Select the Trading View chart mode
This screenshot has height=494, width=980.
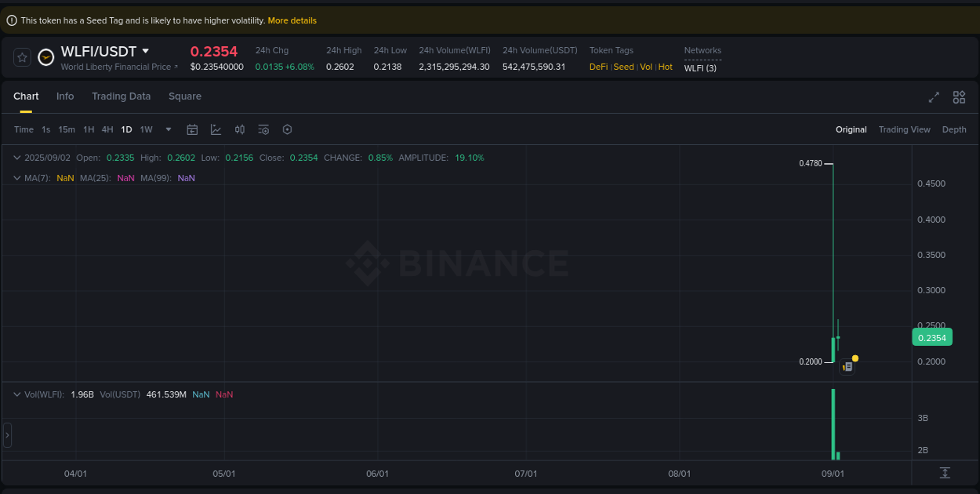(905, 129)
